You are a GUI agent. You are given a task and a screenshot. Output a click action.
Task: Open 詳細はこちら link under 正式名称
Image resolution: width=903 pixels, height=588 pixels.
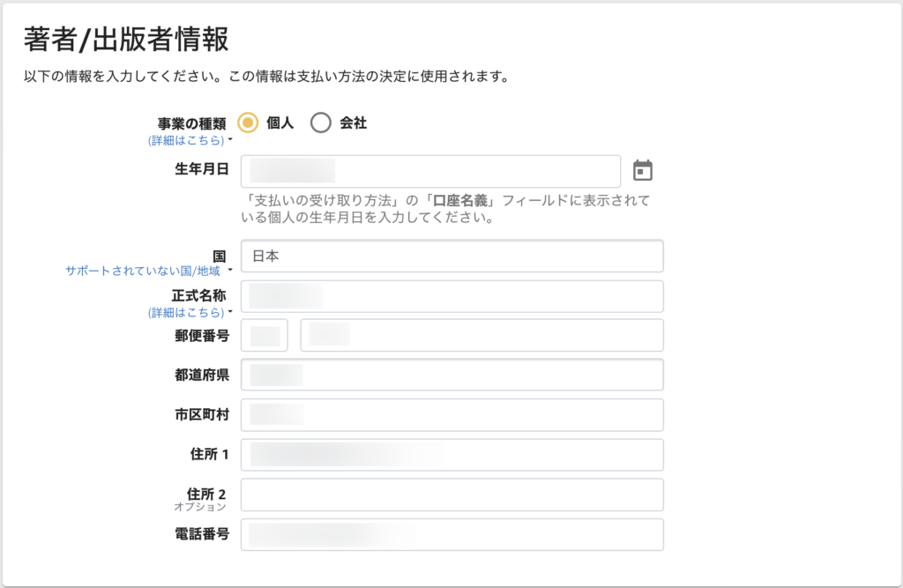pos(186,312)
